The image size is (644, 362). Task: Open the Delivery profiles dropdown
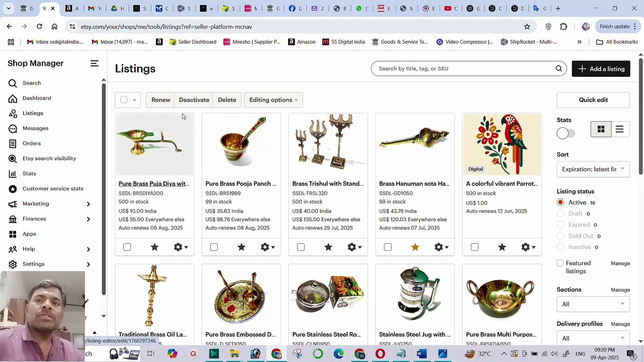593,338
